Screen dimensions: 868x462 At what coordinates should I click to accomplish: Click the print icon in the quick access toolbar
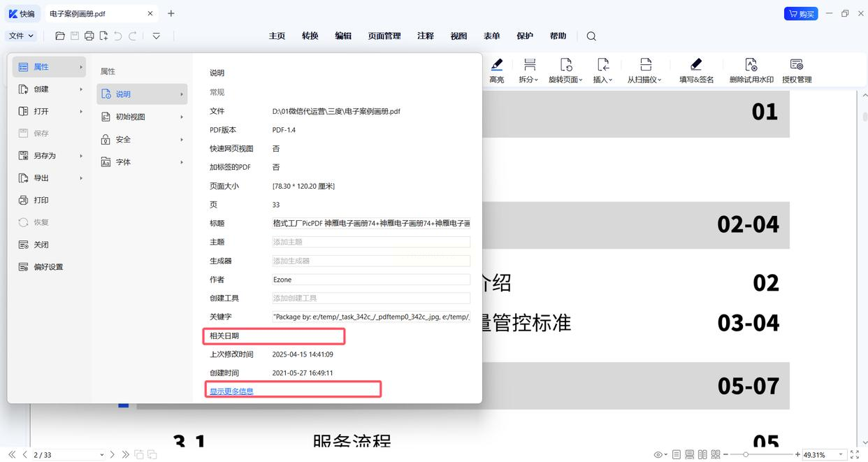point(89,36)
